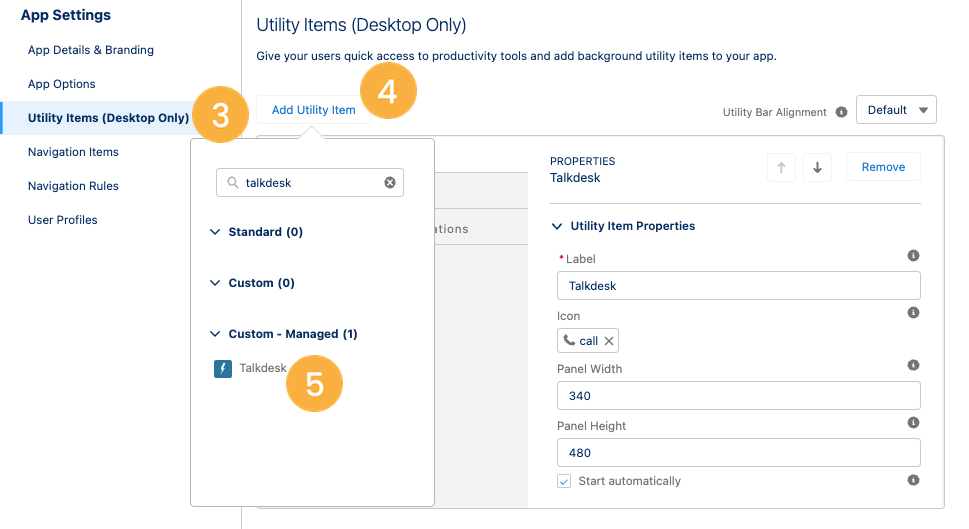Collapse Utility Item Properties section
Image resolution: width=969 pixels, height=529 pixels.
coord(557,226)
